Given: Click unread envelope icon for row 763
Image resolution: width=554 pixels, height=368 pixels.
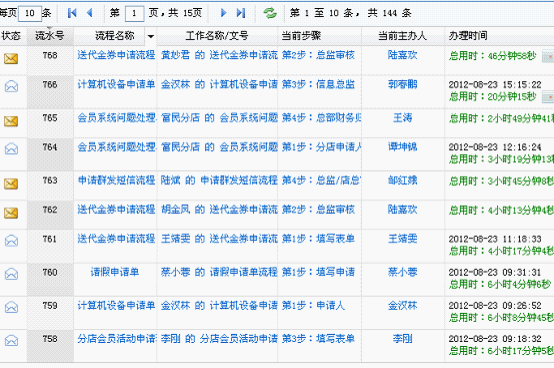Looking at the screenshot, I should point(11,184).
